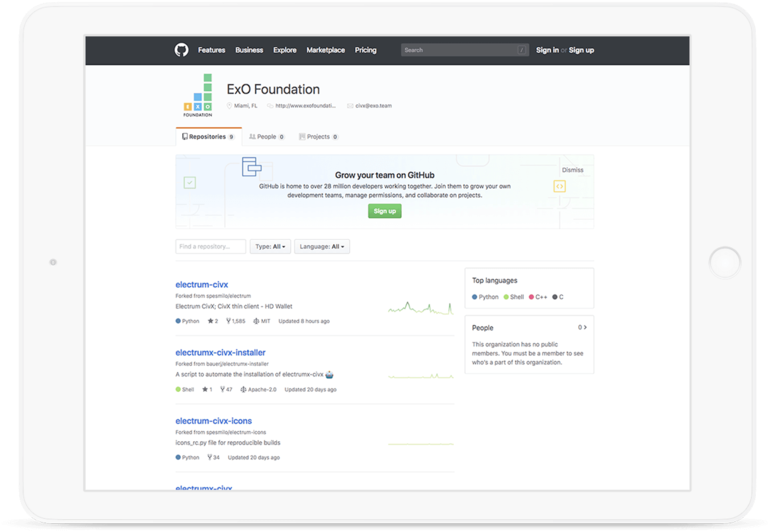Open spesmilo/electrum-icons fork source link
Screen dimensions: 768x531
pyautogui.click(x=236, y=432)
